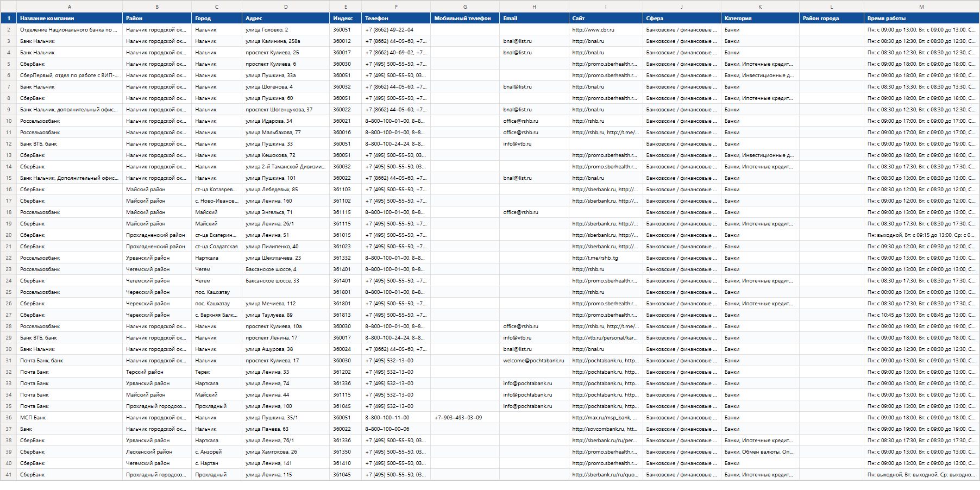This screenshot has width=980, height=490.
Task: Select the row 41 number header
Action: (9, 475)
